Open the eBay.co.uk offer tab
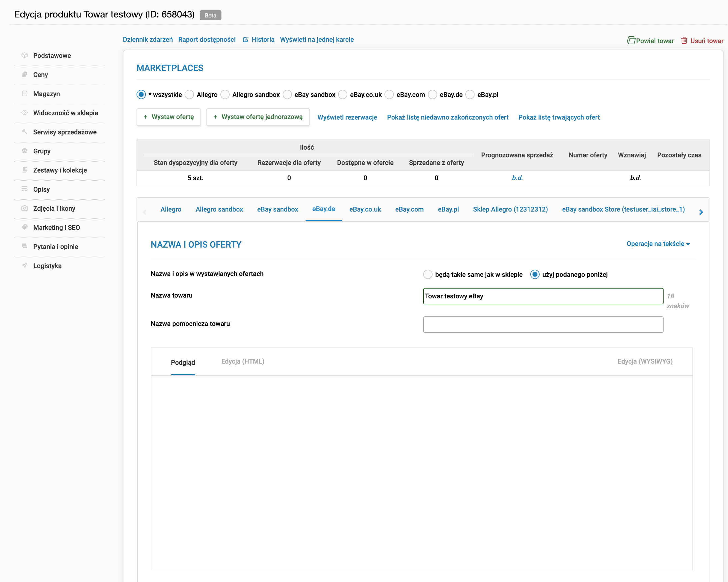 [x=365, y=209]
